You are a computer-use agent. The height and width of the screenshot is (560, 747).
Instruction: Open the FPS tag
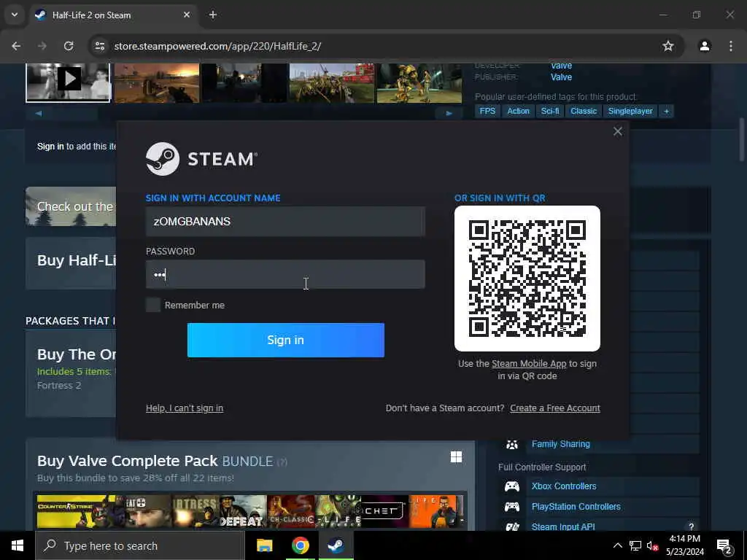point(487,111)
